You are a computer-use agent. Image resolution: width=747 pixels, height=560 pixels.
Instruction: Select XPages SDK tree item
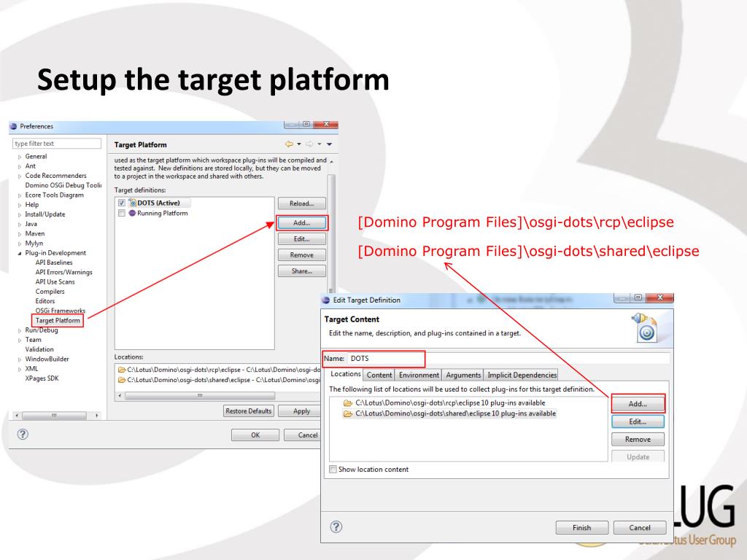[42, 378]
